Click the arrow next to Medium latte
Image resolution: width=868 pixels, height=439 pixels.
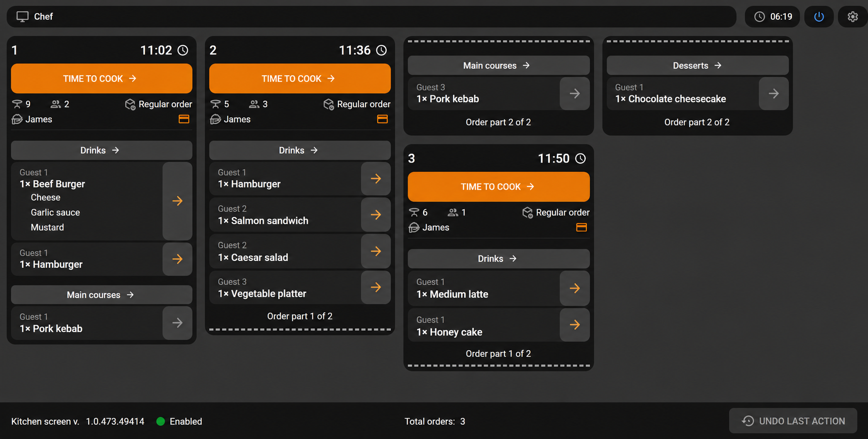point(575,288)
